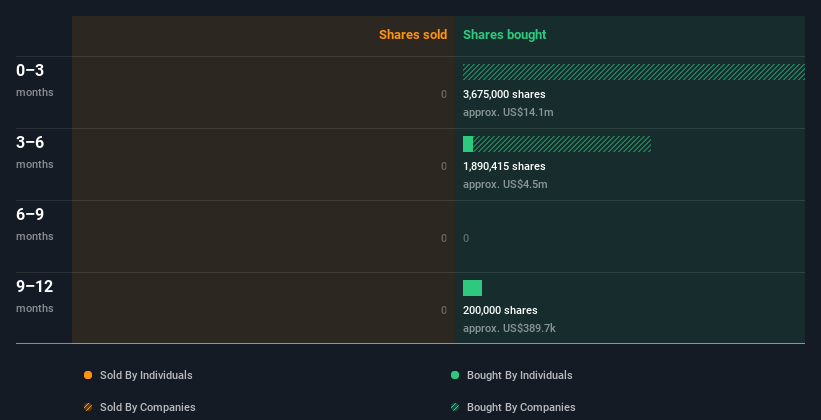Image resolution: width=821 pixels, height=420 pixels.
Task: Select the 1,890,415 shares value
Action: 504,166
